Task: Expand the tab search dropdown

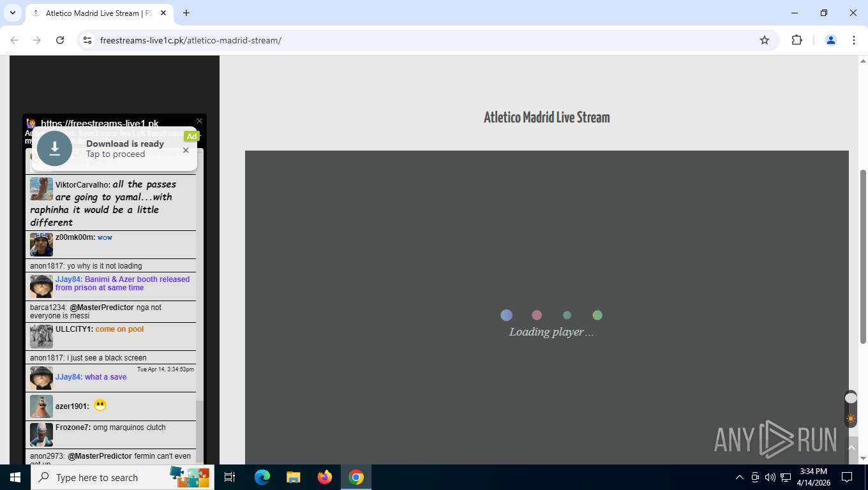Action: coord(13,13)
